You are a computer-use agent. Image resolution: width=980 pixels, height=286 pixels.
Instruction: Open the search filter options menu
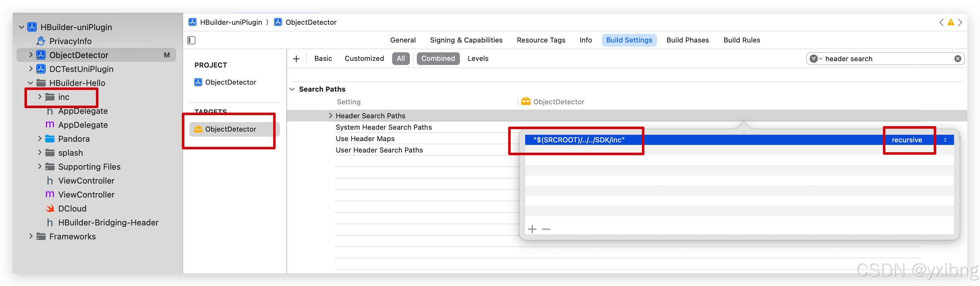tap(816, 59)
